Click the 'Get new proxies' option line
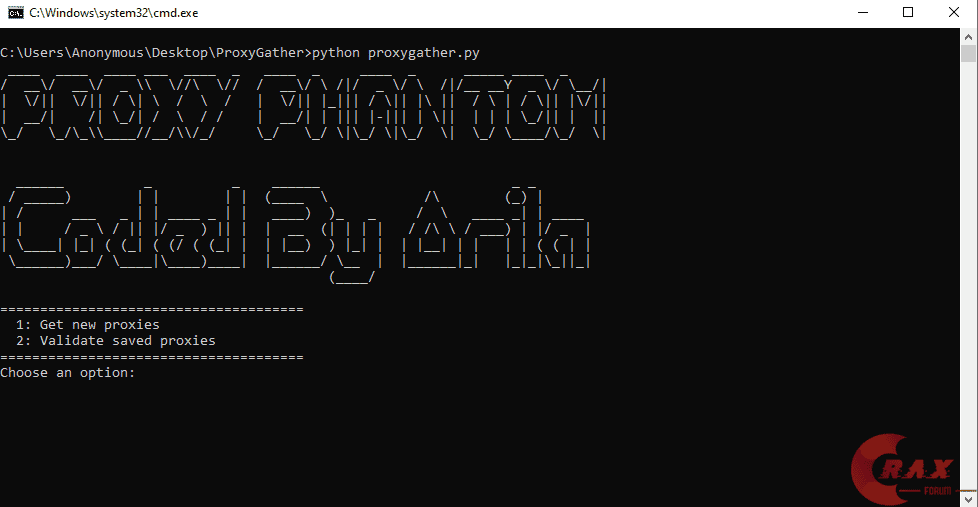The height and width of the screenshot is (507, 978). pyautogui.click(x=88, y=324)
